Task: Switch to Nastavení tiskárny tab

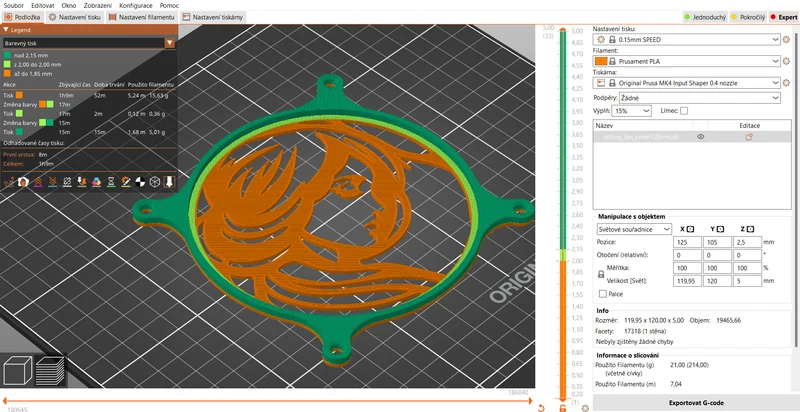Action: click(x=213, y=17)
